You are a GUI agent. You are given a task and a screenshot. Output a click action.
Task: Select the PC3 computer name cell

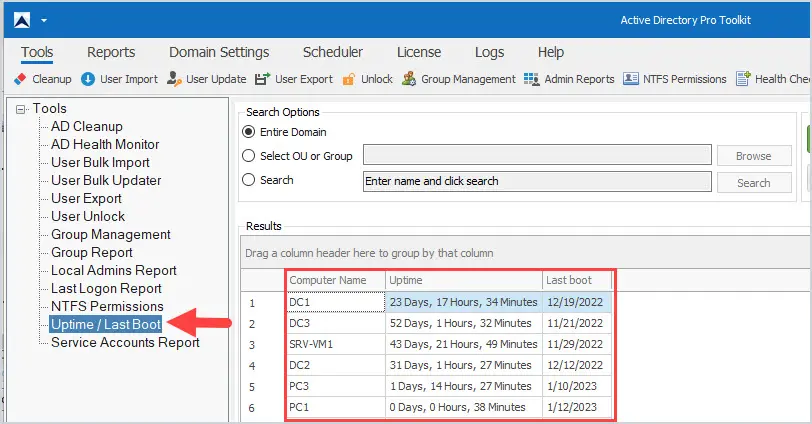tap(336, 386)
